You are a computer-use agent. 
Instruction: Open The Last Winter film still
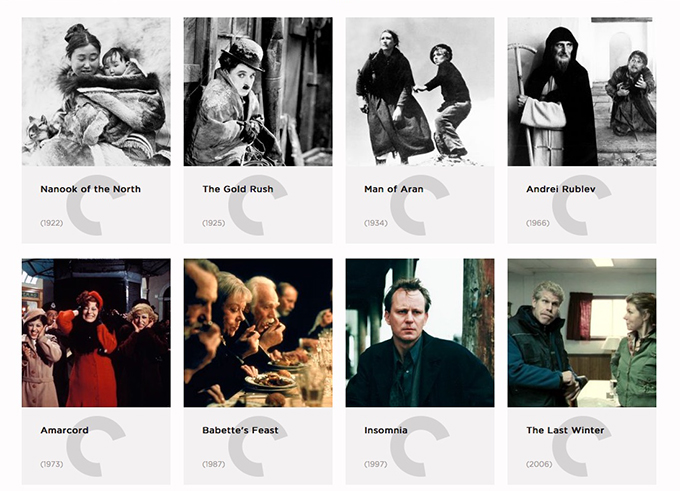click(x=582, y=333)
